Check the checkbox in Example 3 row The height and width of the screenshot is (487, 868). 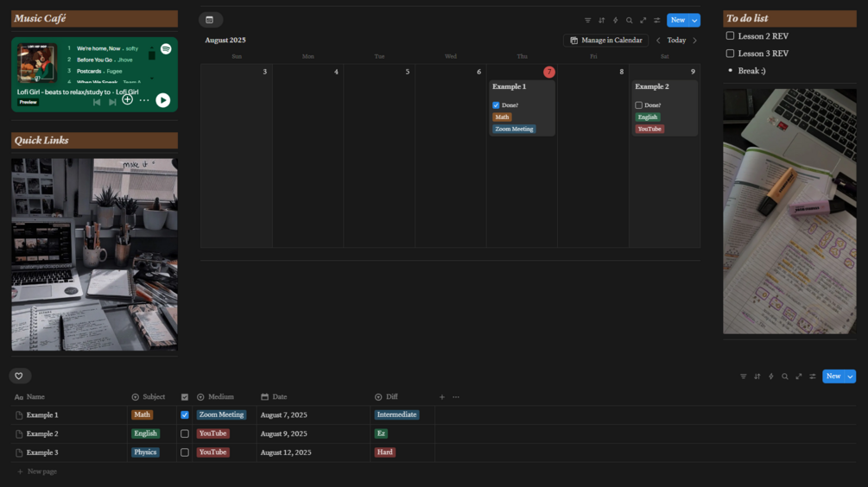click(x=184, y=452)
